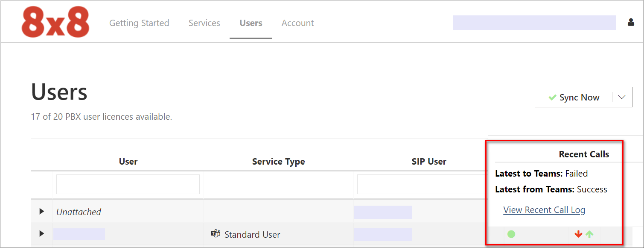Click the Users page heading
Viewport: 644px width, 248px height.
(59, 92)
